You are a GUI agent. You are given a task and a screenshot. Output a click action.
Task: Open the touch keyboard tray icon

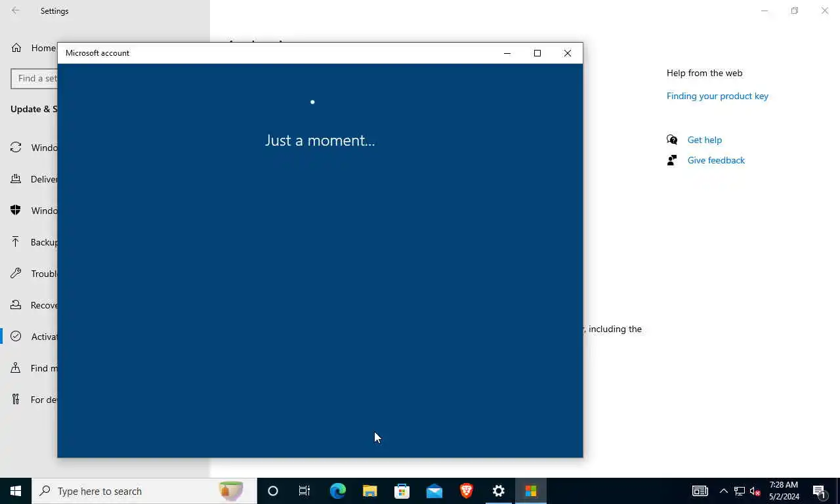pos(700,491)
